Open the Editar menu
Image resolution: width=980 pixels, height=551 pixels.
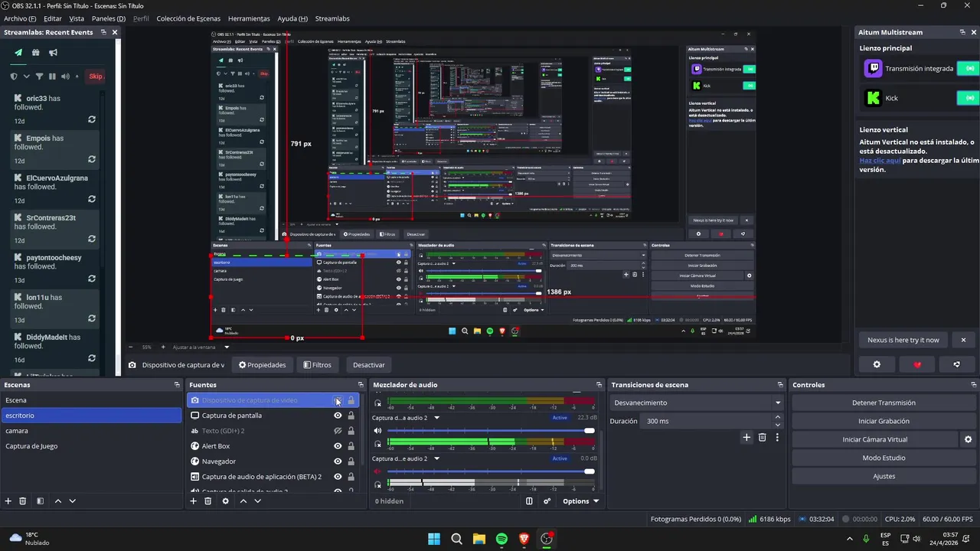53,18
